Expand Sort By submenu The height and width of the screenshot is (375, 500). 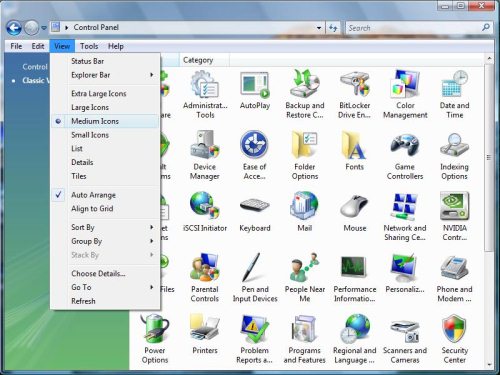[x=105, y=227]
